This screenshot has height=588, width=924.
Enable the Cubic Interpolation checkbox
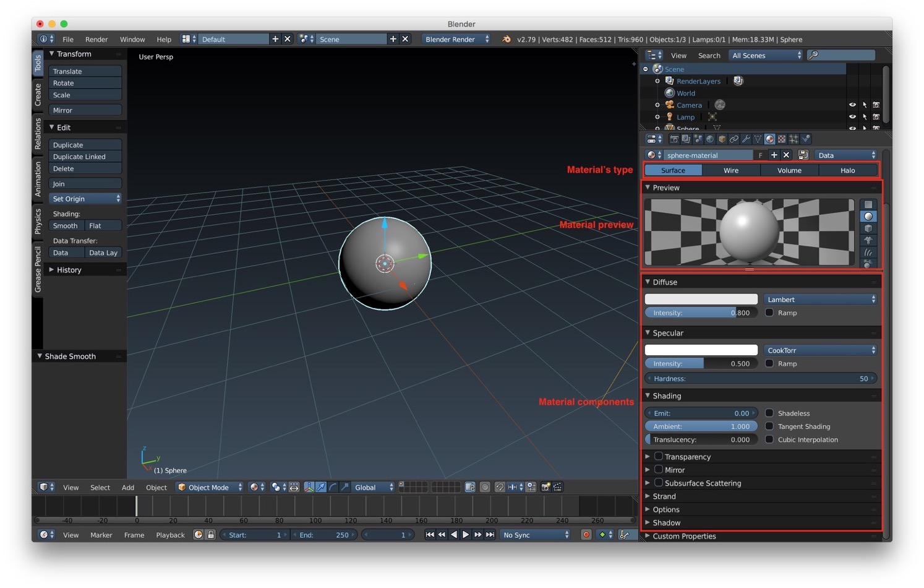(x=769, y=439)
